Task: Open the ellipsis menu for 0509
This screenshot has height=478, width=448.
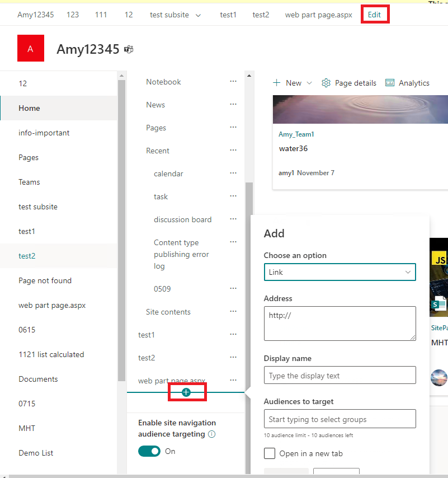Action: (x=233, y=288)
